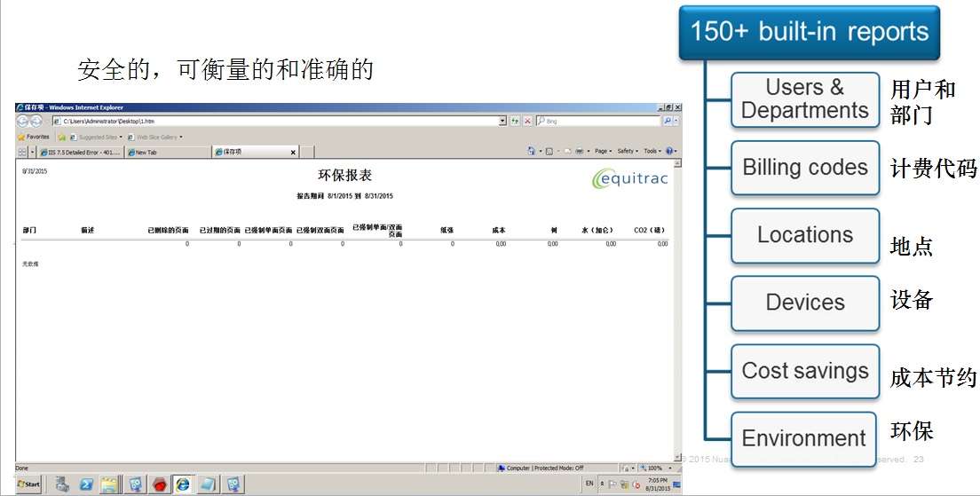
Task: Click Show Desktop button at taskbar end
Action: tap(676, 484)
